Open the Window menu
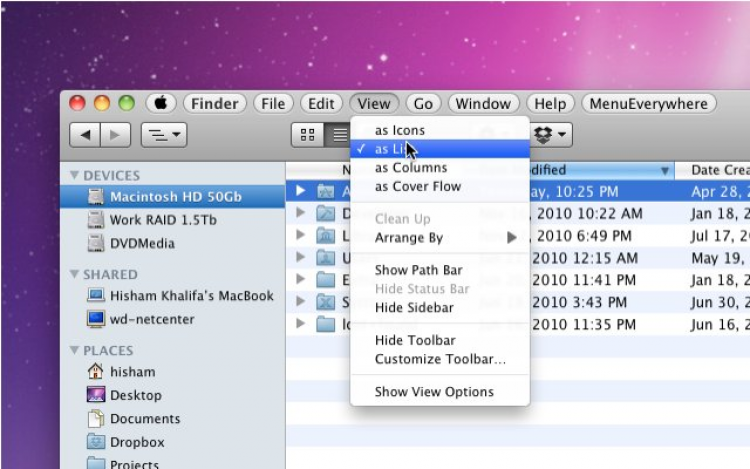The width and height of the screenshot is (750, 469). click(x=483, y=103)
